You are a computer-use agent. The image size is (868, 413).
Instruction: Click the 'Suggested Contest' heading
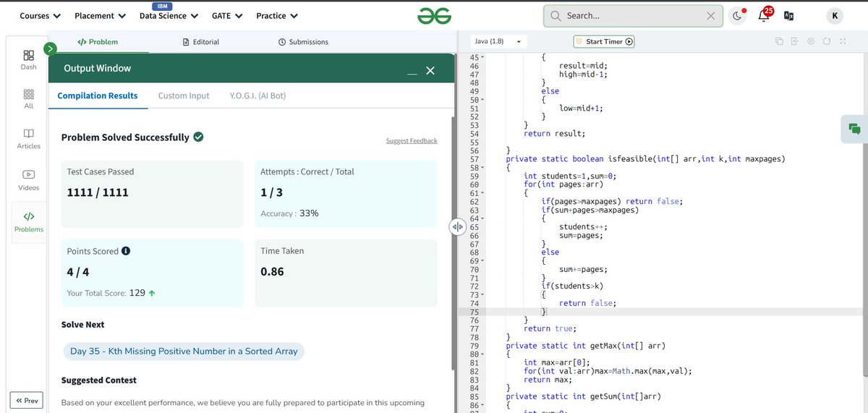99,380
